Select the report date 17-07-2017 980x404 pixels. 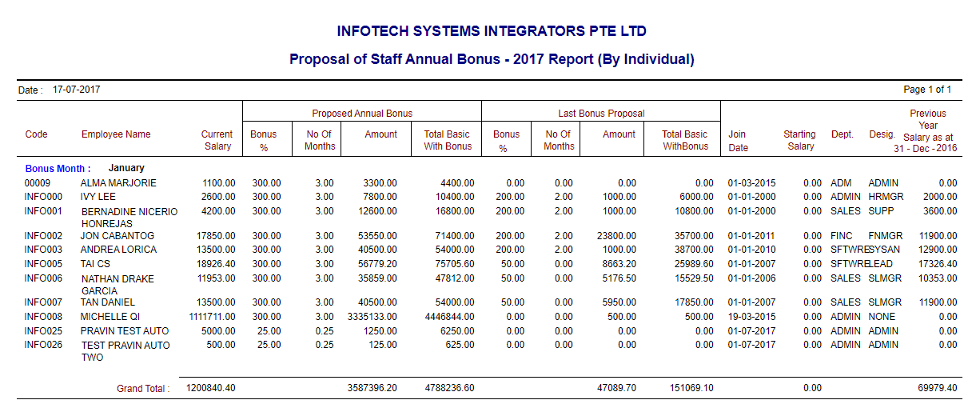(x=76, y=90)
